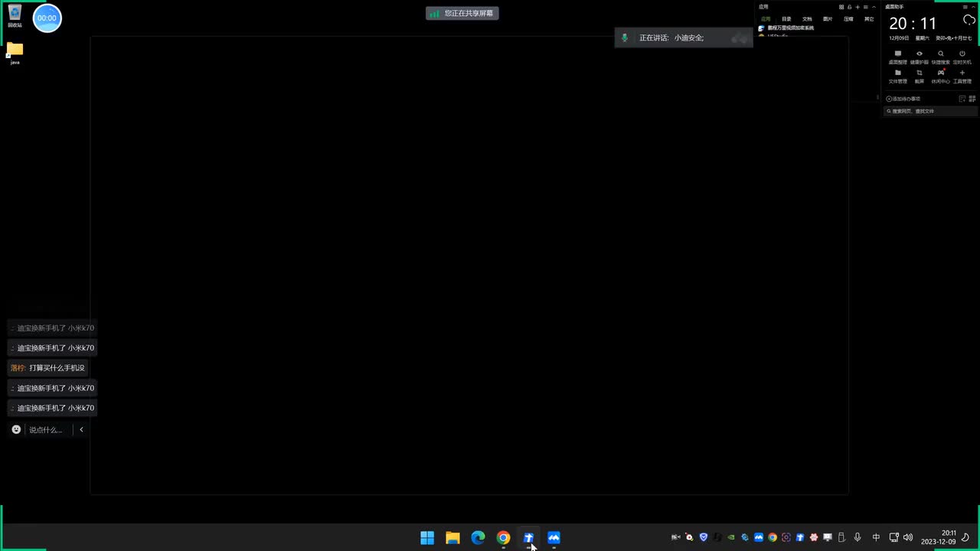Click the 搜索网页、查找文件 search field
The width and height of the screenshot is (980, 551).
[931, 111]
